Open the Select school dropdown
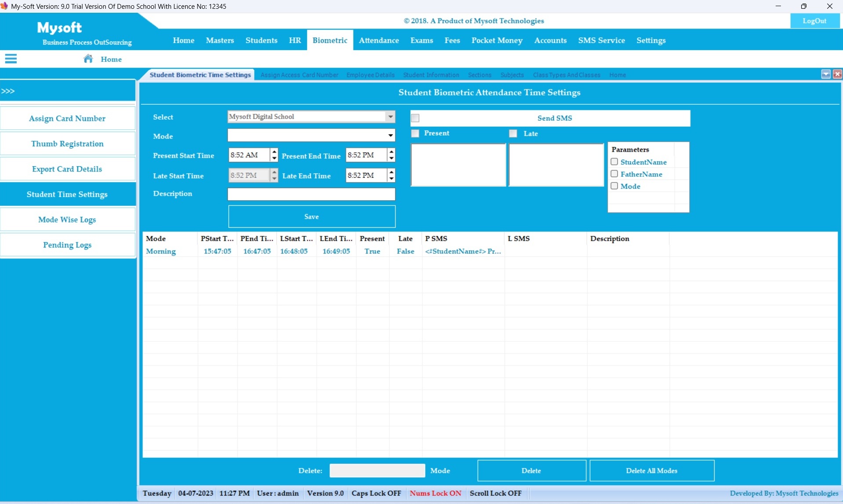This screenshot has width=843, height=504. (390, 117)
